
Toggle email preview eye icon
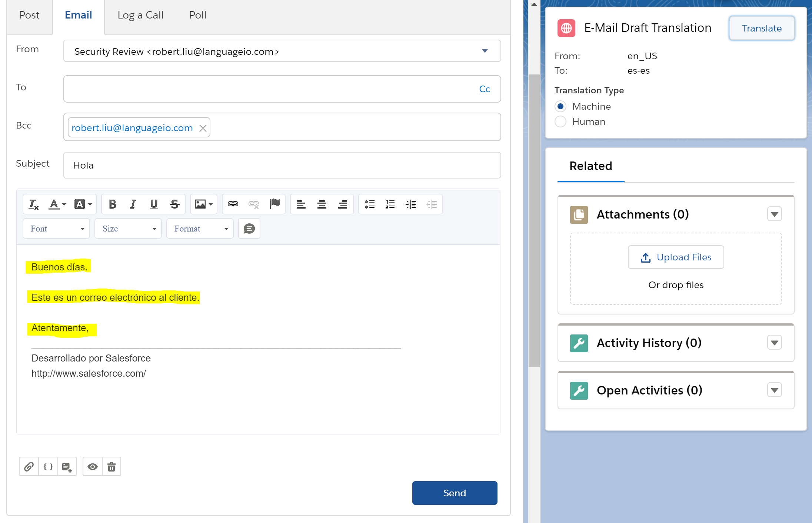93,467
